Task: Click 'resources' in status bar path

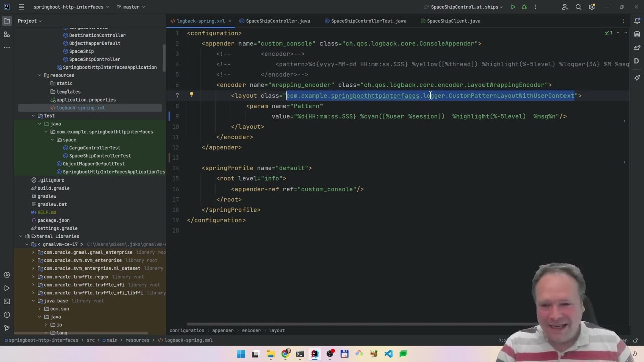Action: point(137,340)
